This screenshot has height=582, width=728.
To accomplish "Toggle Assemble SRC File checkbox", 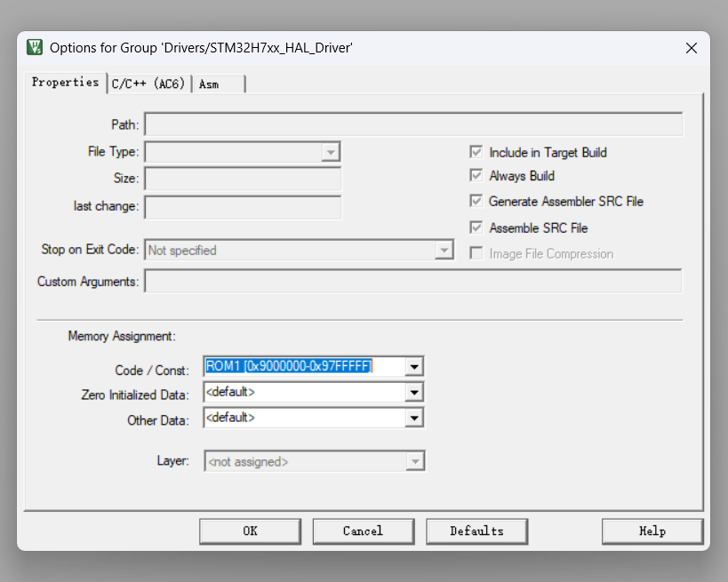I will tap(476, 227).
